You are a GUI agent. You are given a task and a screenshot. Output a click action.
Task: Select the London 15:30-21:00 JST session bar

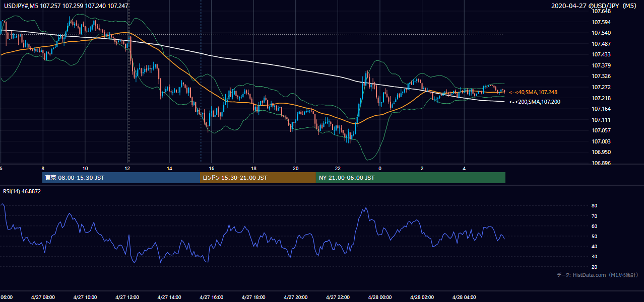click(x=258, y=178)
